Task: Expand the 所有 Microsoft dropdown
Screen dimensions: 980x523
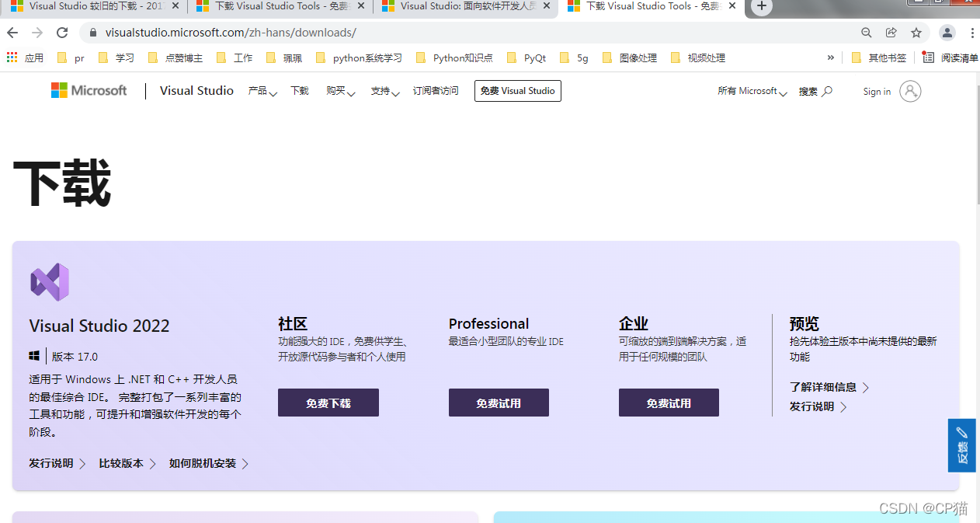Action: [x=752, y=91]
